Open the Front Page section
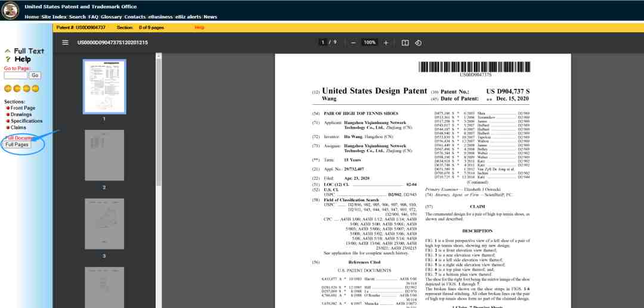 pyautogui.click(x=23, y=108)
